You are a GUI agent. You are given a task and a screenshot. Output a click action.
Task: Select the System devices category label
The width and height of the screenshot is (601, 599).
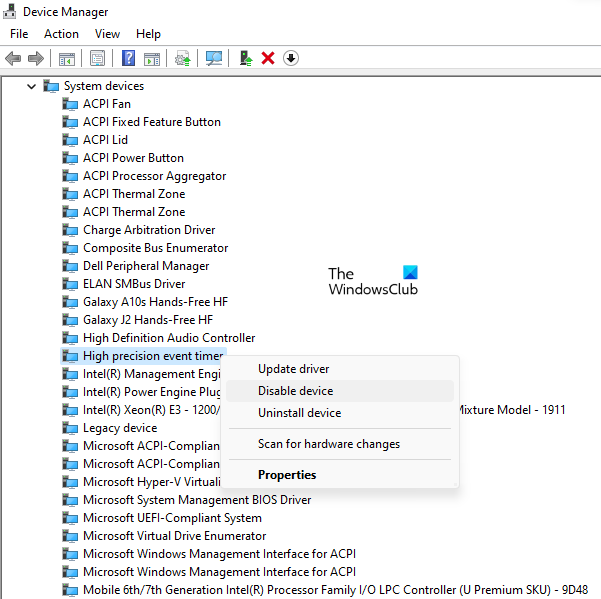point(104,86)
